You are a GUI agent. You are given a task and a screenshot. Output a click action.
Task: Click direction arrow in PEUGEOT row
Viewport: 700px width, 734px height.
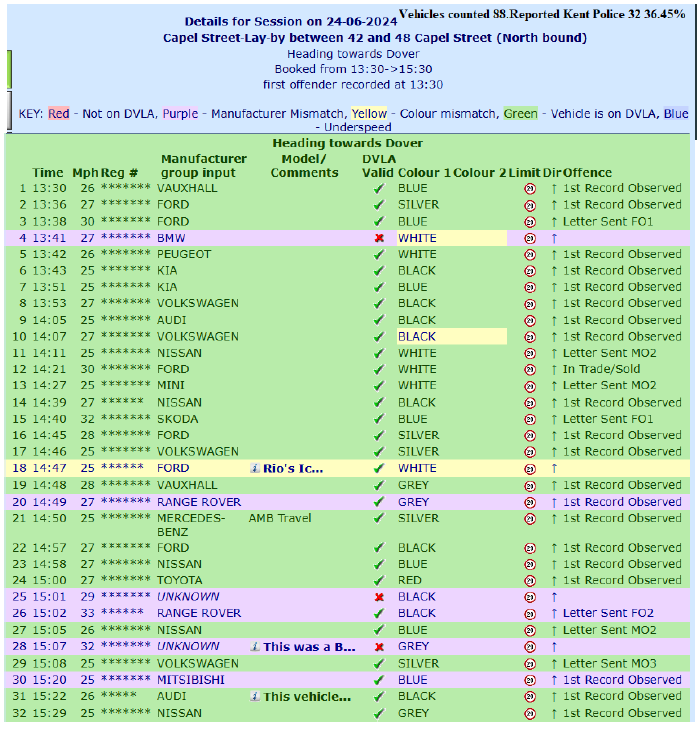554,255
